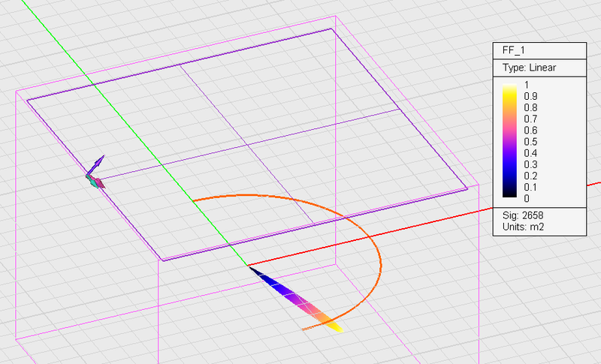This screenshot has height=364, width=601.
Task: Click the FF_1 legend title
Action: coord(513,50)
